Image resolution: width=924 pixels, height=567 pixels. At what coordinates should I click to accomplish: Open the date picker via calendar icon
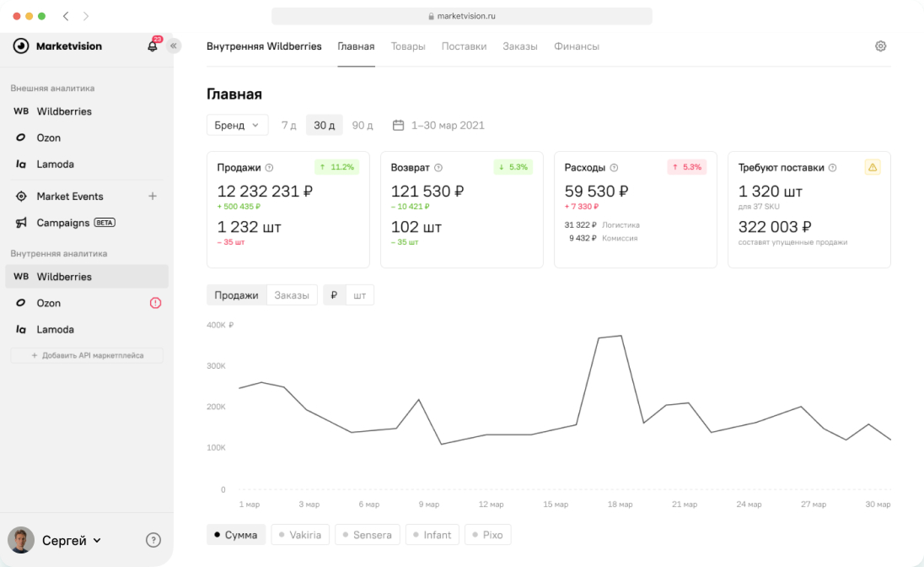coord(398,125)
